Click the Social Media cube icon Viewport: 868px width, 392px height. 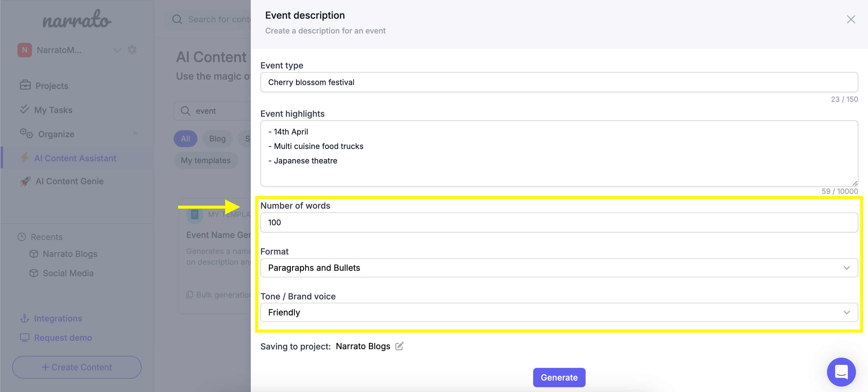pyautogui.click(x=34, y=273)
